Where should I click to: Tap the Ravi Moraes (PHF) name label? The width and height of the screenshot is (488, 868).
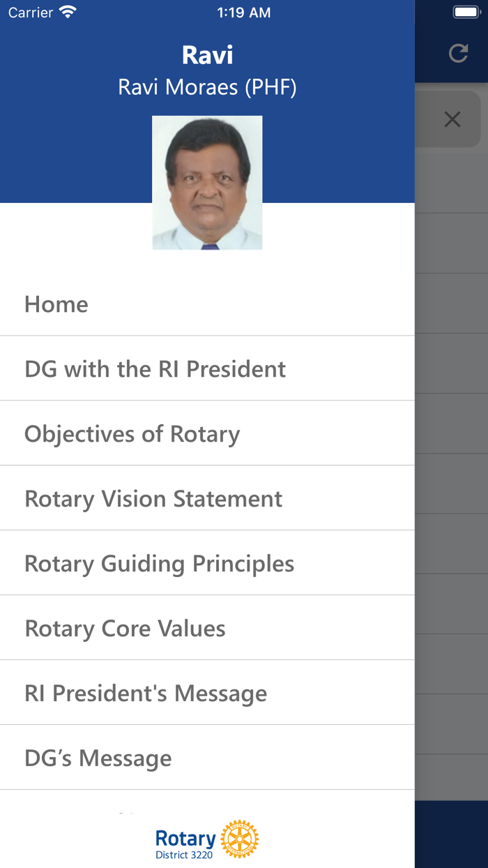[207, 88]
